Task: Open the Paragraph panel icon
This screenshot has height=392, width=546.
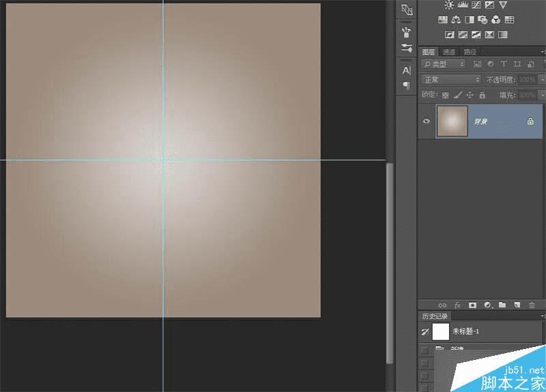Action: (x=407, y=85)
